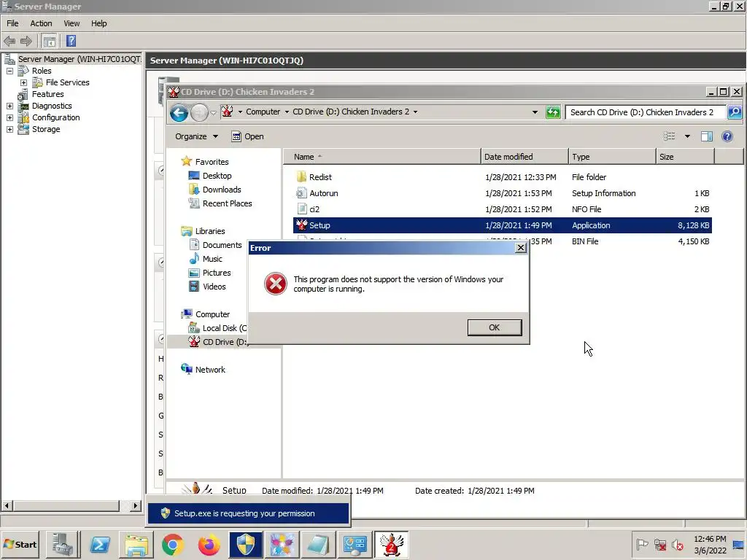Expand the Storage tree node

(9, 129)
